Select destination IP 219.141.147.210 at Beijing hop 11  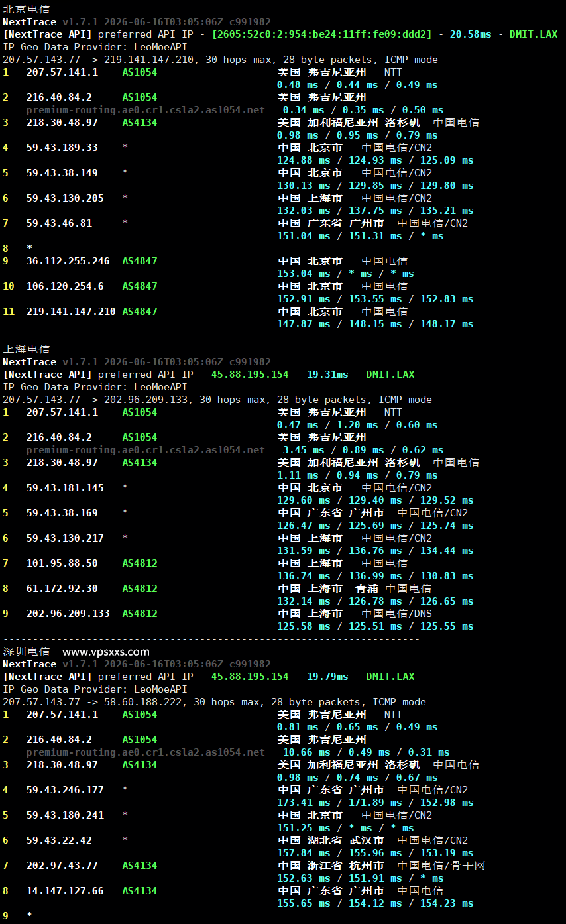(x=71, y=312)
